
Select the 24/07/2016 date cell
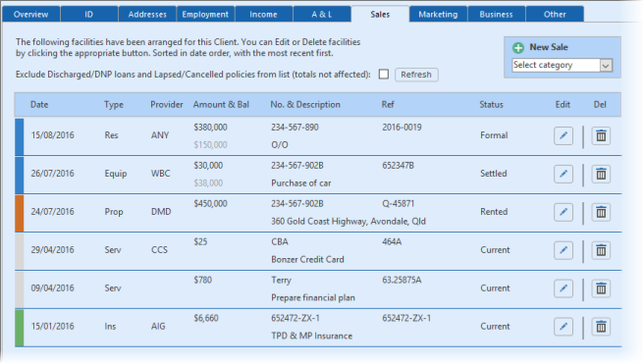coord(53,212)
